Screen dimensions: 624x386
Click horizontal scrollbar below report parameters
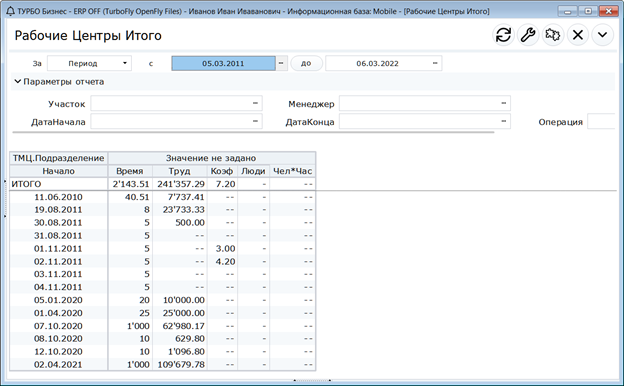253,132
